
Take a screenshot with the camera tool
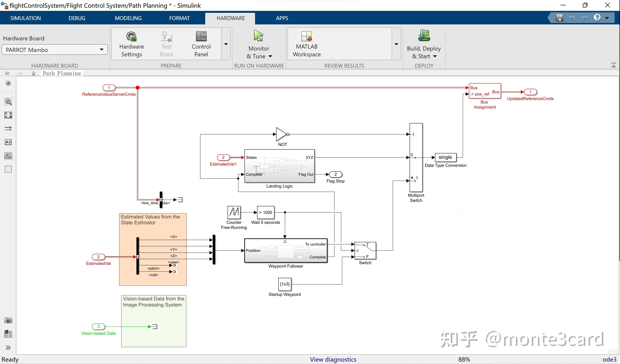(x=8, y=320)
